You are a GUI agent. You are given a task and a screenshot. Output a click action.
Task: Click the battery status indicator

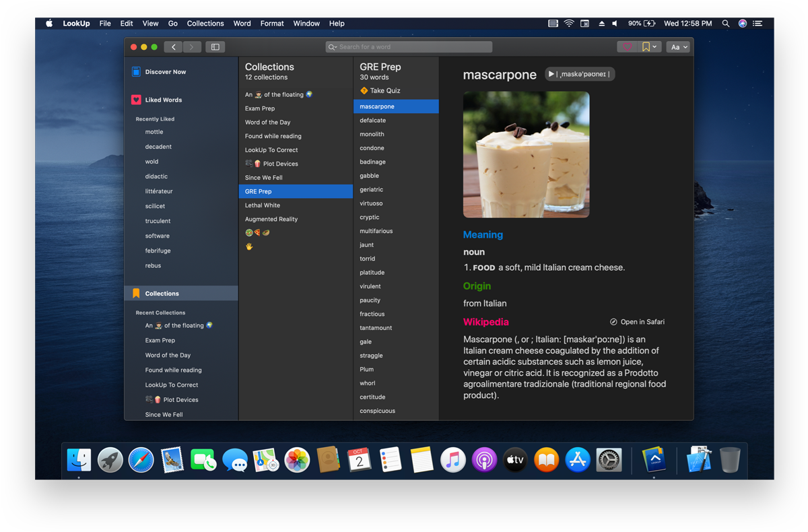coord(642,24)
